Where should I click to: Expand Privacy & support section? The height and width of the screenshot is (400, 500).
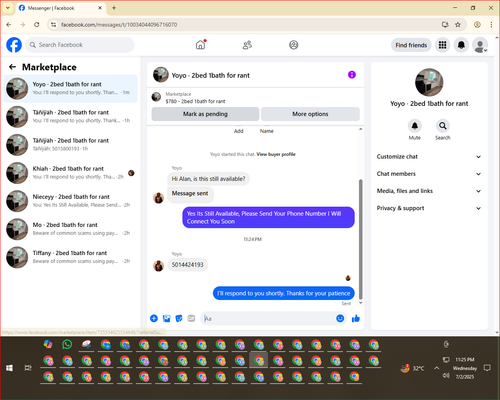pos(429,208)
